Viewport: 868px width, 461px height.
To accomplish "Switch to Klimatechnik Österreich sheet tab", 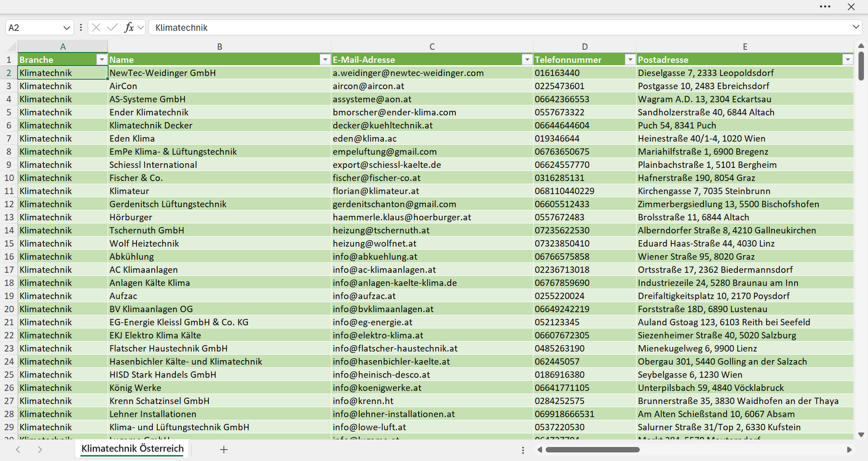I will pos(133,448).
